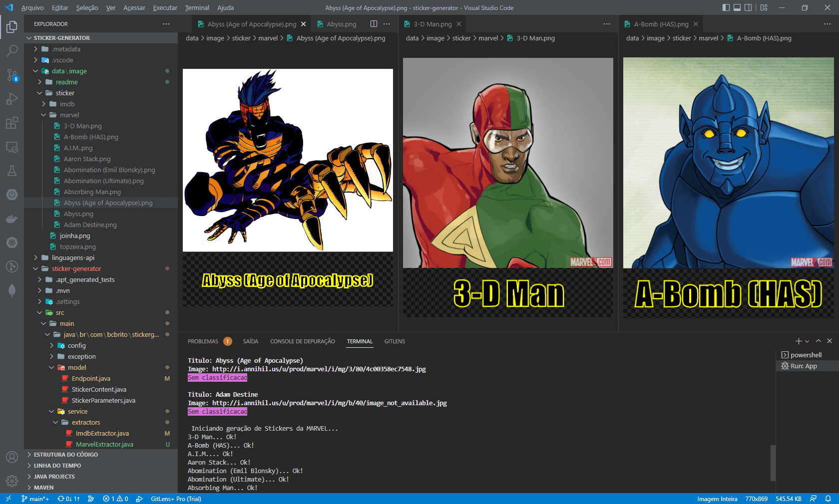This screenshot has height=504, width=839.
Task: Open the Arquivo menu
Action: [32, 7]
